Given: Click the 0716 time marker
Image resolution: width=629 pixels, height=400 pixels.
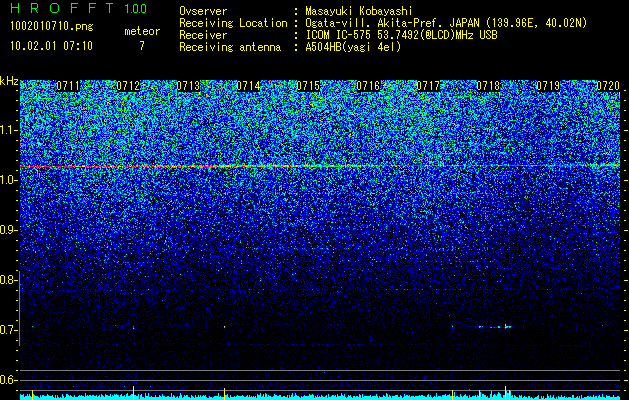Looking at the screenshot, I should tap(368, 86).
